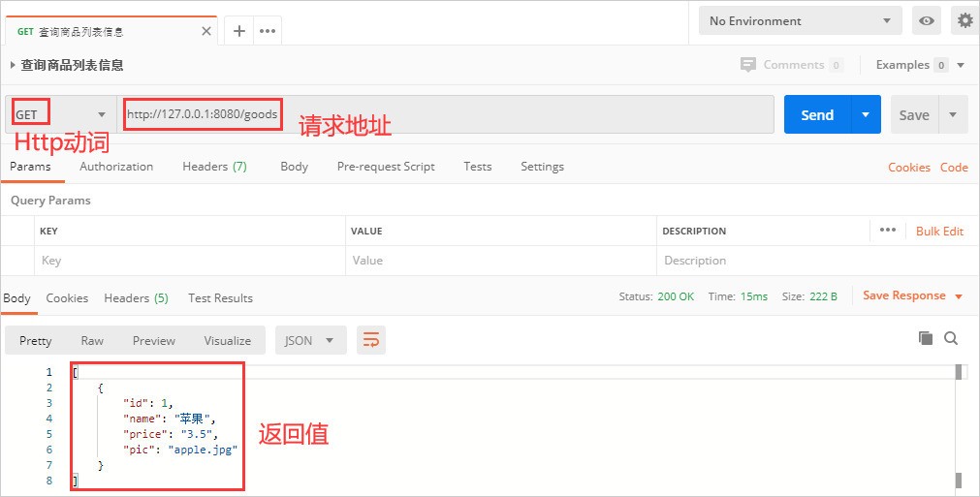Close the 查询商品列表信息 request tab
The height and width of the screenshot is (497, 980).
pyautogui.click(x=206, y=31)
